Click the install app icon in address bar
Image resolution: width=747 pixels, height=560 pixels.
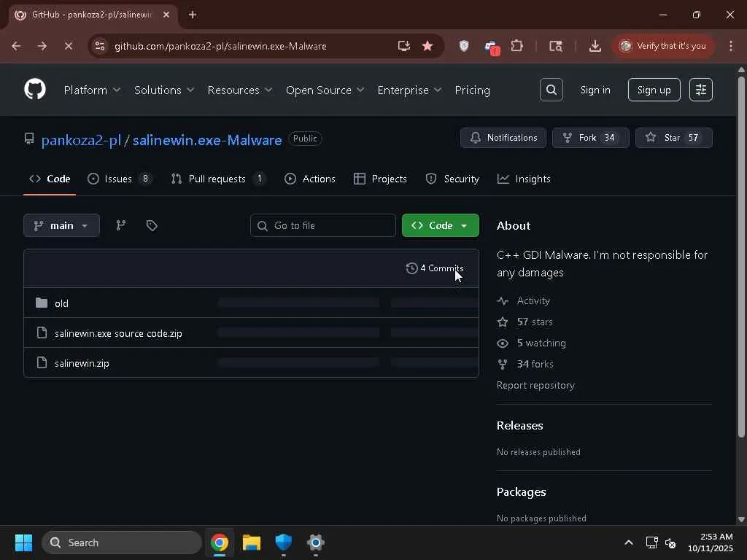(x=403, y=46)
